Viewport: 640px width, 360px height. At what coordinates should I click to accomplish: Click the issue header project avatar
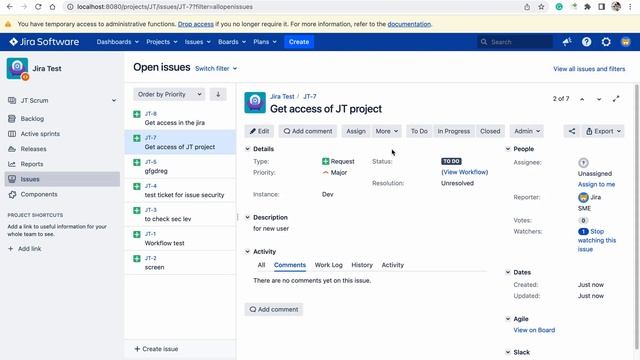coord(255,102)
